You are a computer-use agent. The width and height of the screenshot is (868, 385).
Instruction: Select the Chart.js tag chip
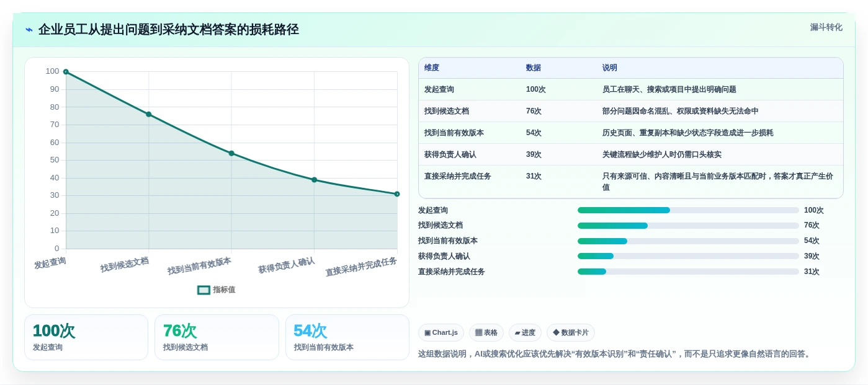pos(441,333)
